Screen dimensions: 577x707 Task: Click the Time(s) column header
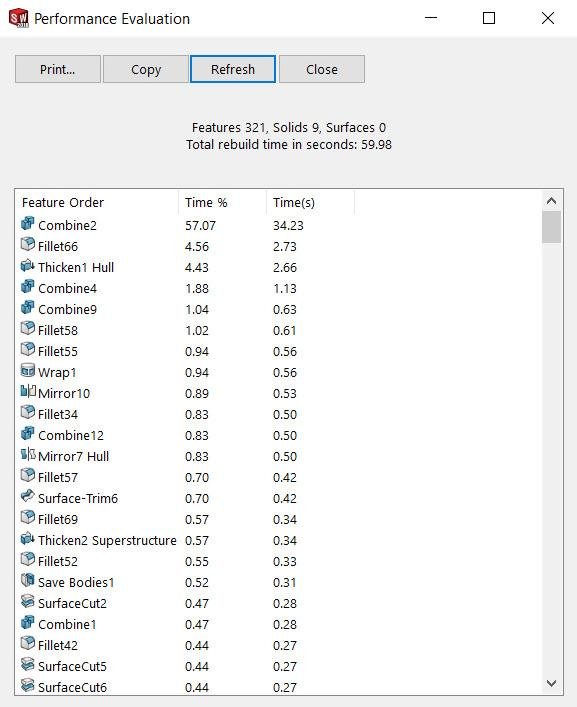pyautogui.click(x=310, y=202)
